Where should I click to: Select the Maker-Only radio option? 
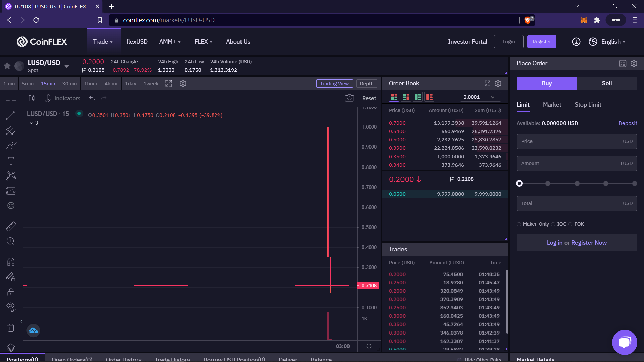coord(519,224)
